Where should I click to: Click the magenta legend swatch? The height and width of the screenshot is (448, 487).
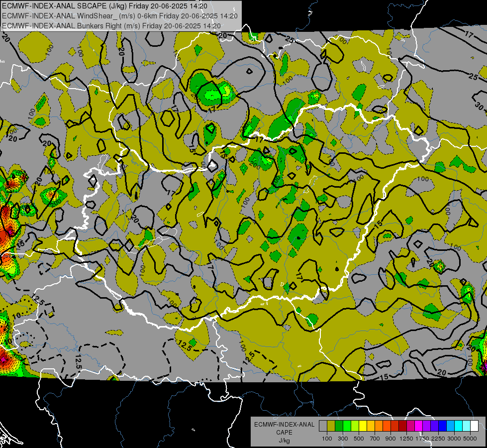[419, 426]
